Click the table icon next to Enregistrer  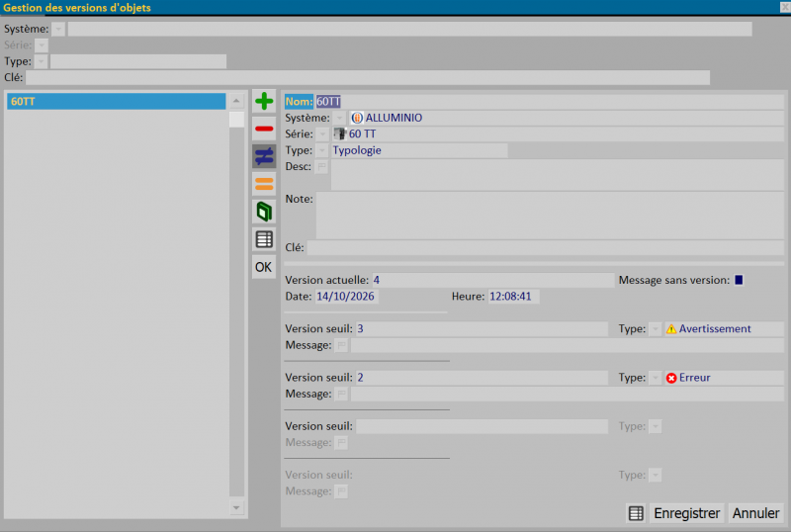(636, 513)
